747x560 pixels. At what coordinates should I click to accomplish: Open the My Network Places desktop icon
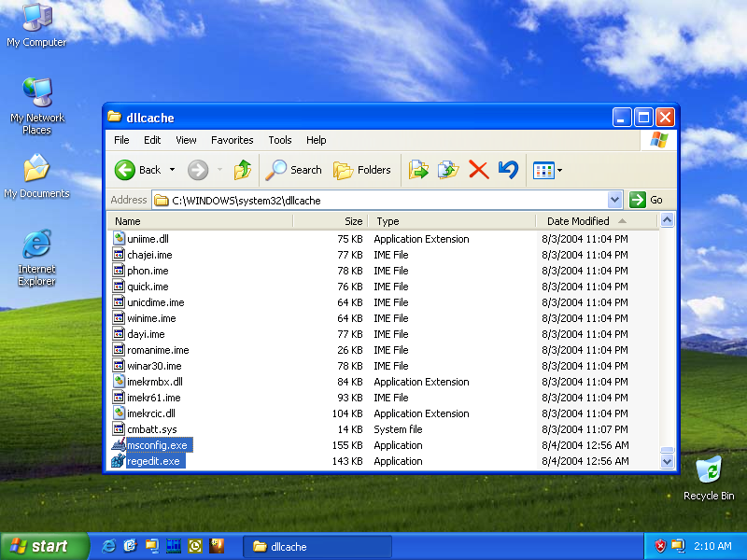tap(36, 105)
